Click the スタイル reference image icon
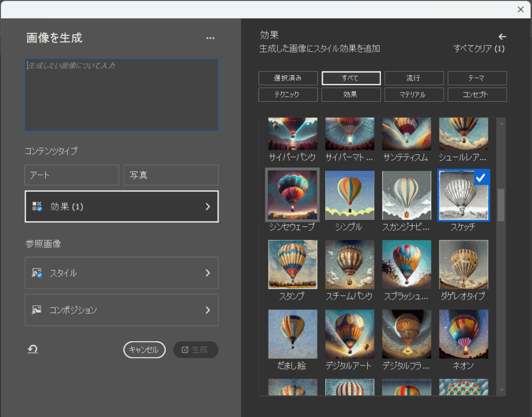Image resolution: width=532 pixels, height=417 pixels. point(37,273)
